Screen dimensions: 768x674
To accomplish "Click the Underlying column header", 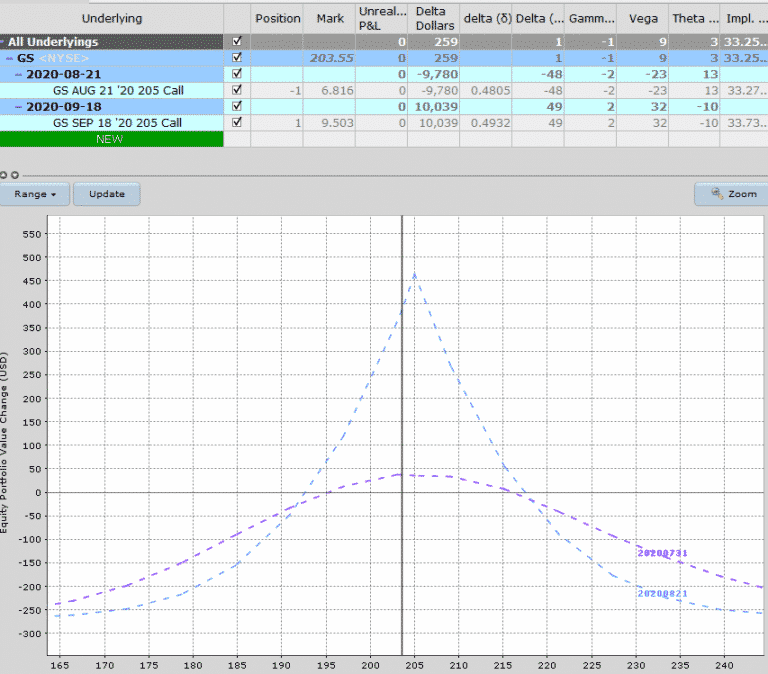I will (x=111, y=18).
